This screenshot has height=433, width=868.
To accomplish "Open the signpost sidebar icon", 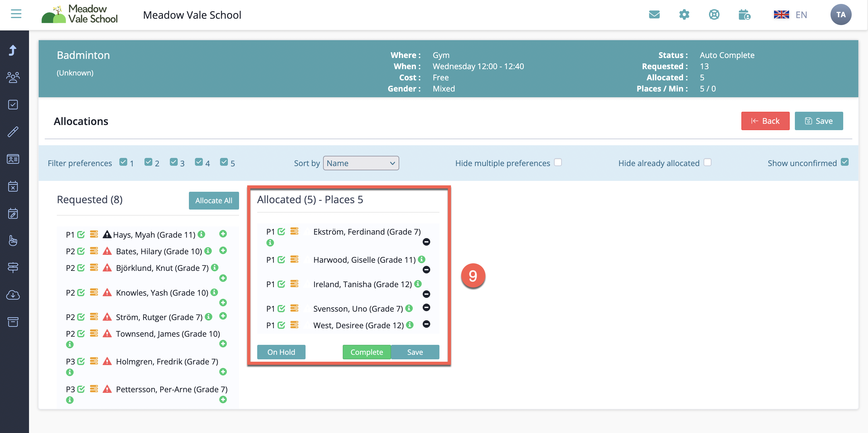I will (13, 268).
